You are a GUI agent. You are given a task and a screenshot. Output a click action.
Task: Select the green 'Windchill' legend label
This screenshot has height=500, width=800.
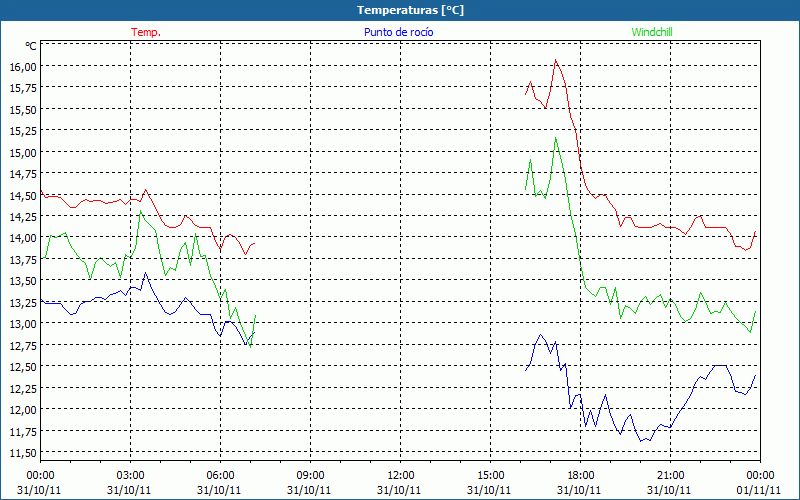pyautogui.click(x=652, y=32)
